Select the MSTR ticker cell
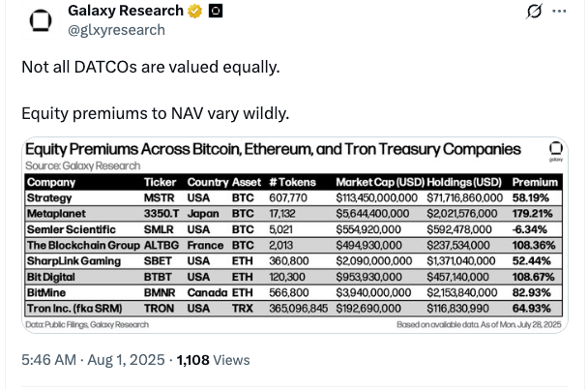The height and width of the screenshot is (390, 588). (x=160, y=197)
